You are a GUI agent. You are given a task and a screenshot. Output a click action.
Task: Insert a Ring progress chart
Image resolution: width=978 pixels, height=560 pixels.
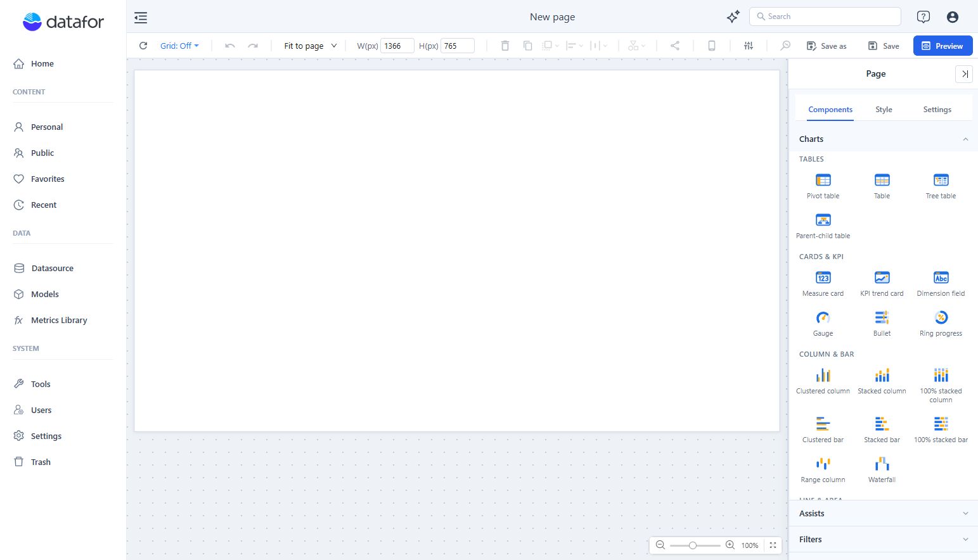[x=941, y=324]
